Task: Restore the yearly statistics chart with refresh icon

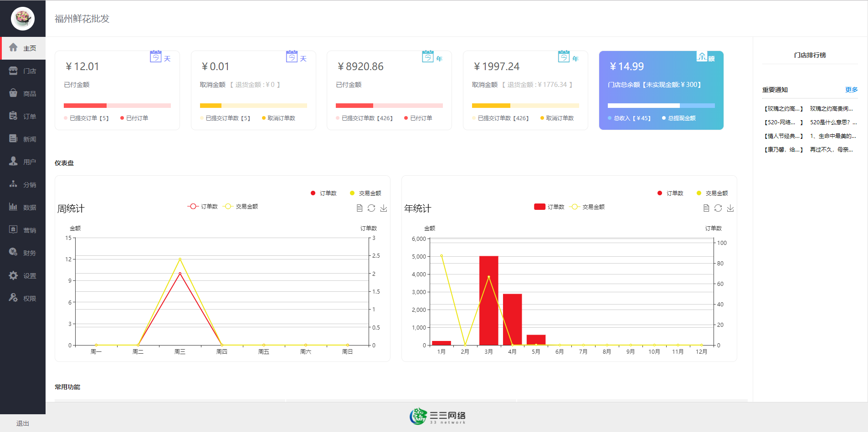Action: (x=718, y=208)
